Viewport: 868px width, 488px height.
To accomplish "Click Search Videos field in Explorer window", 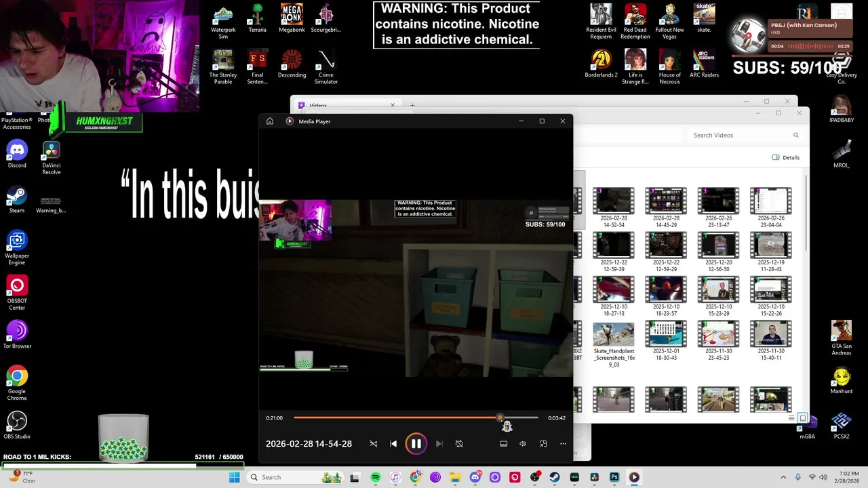I will click(746, 135).
